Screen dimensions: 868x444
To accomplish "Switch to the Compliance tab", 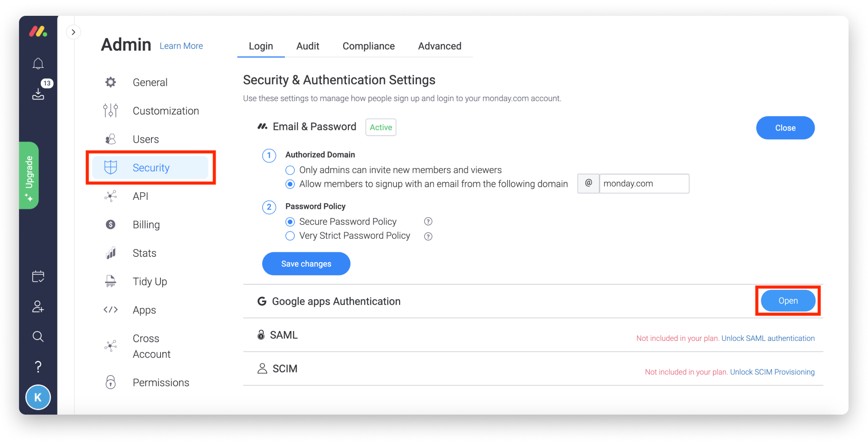I will [368, 46].
